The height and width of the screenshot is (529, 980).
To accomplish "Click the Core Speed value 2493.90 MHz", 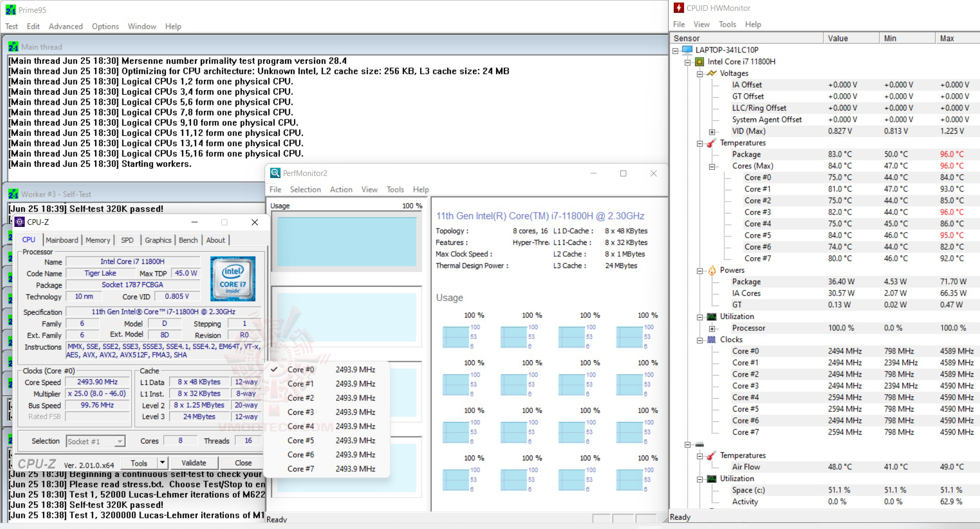I will (x=97, y=382).
